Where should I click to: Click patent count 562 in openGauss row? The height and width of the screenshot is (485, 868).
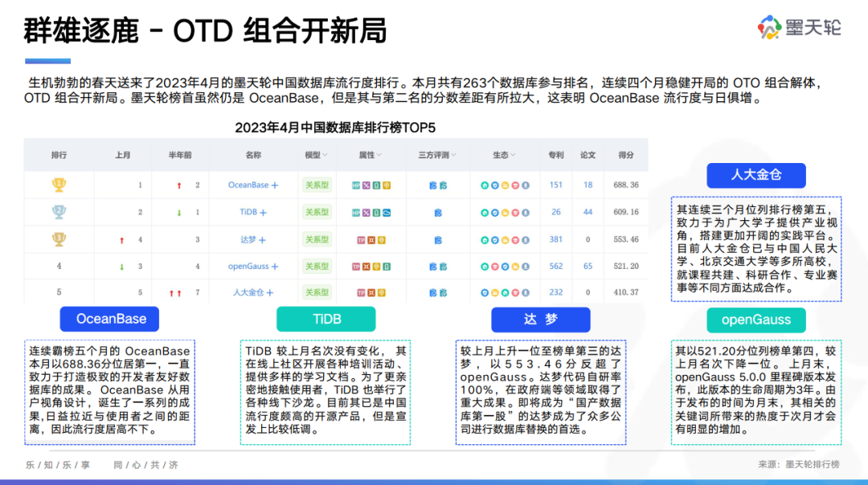tap(556, 266)
